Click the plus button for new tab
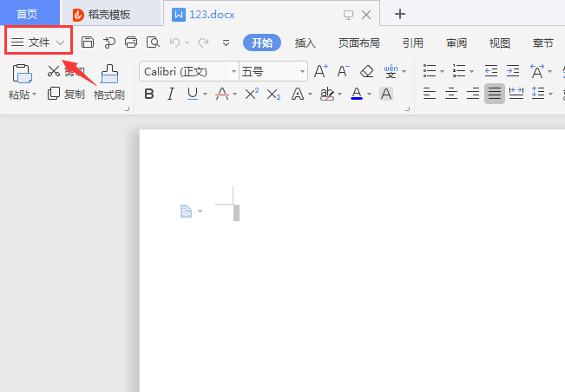 [400, 14]
